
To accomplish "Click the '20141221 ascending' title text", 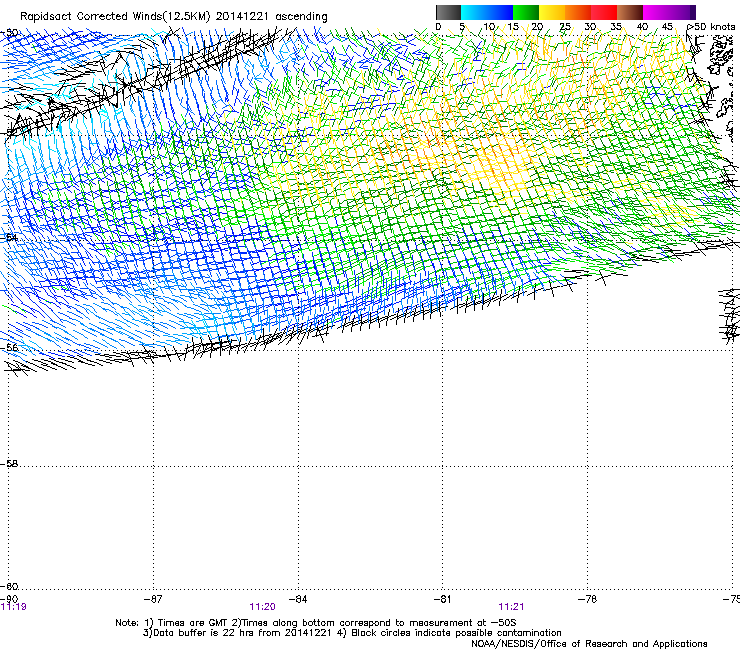I will (x=271, y=17).
